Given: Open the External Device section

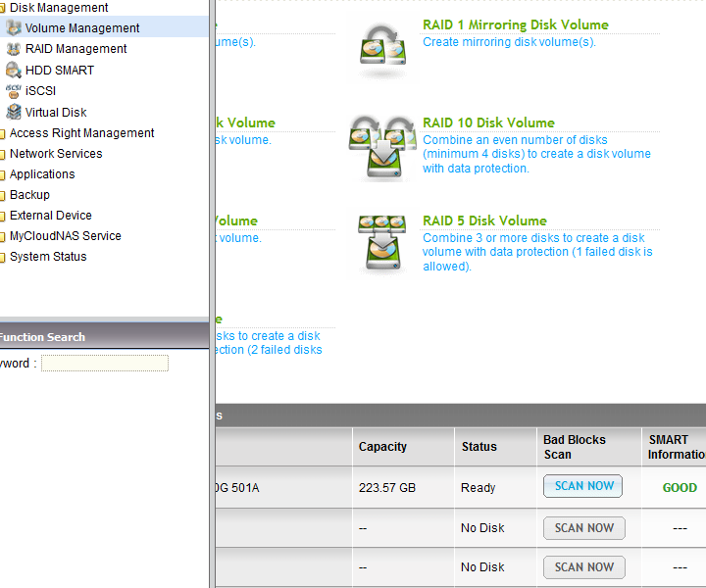Looking at the screenshot, I should tap(50, 216).
